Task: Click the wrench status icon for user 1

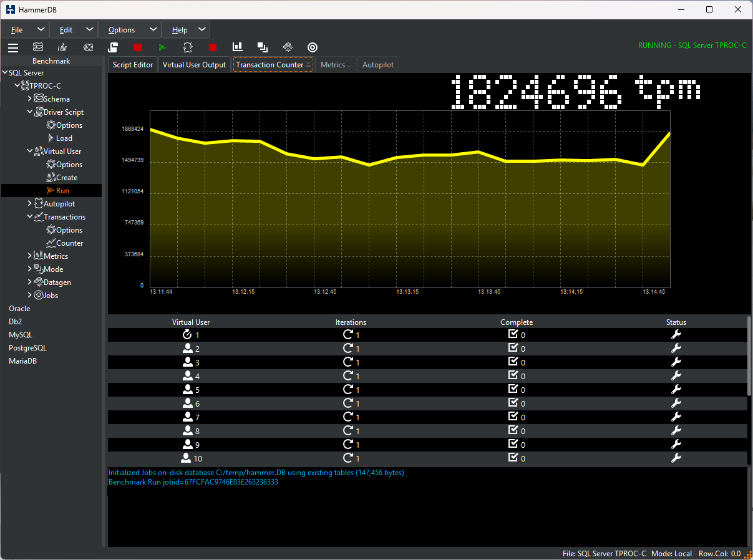Action: [x=676, y=335]
